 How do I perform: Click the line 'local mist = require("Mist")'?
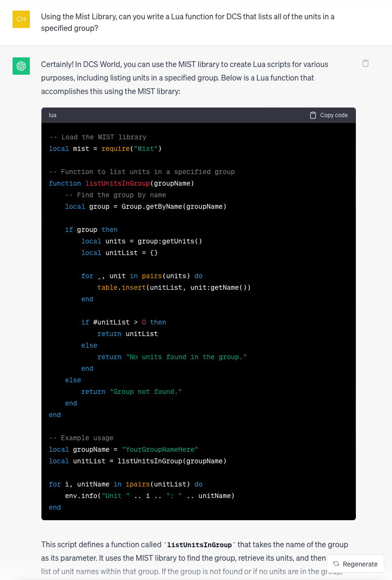tap(105, 148)
